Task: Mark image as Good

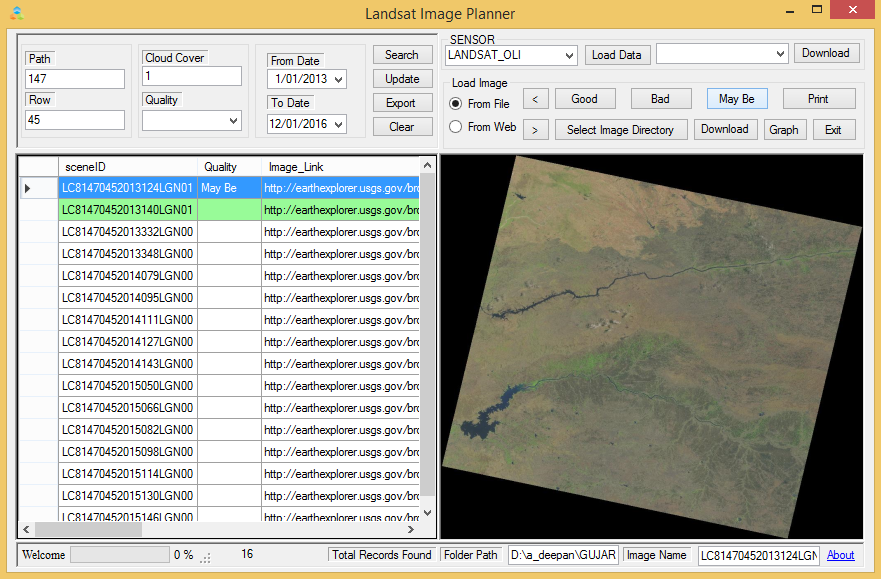Action: 584,99
